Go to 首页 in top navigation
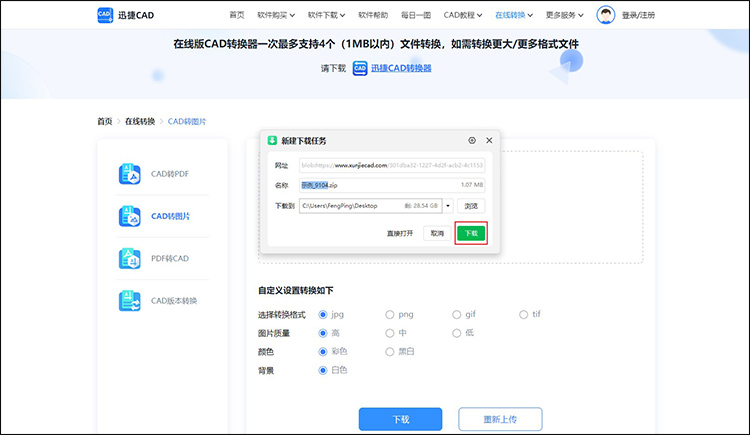Viewport: 750px width, 435px height. 237,15
